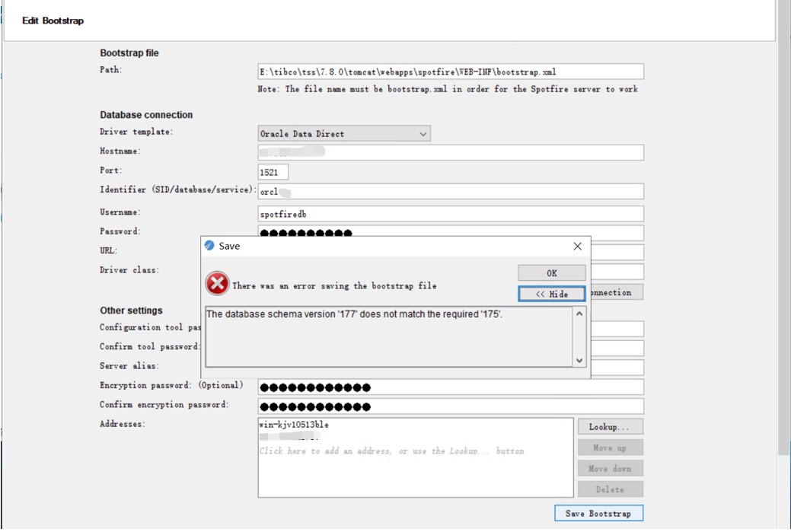Screen dimensions: 791x532
Task: Click the Confirm encryption password field
Action: click(x=451, y=406)
